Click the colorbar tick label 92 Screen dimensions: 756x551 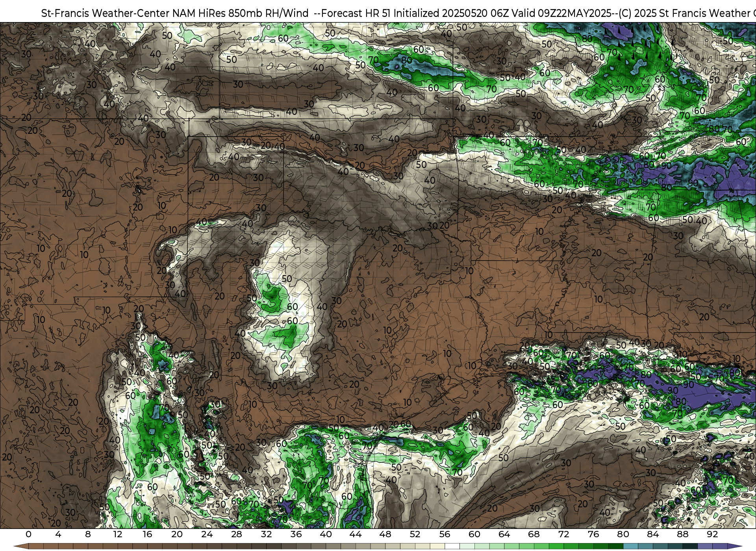point(712,534)
